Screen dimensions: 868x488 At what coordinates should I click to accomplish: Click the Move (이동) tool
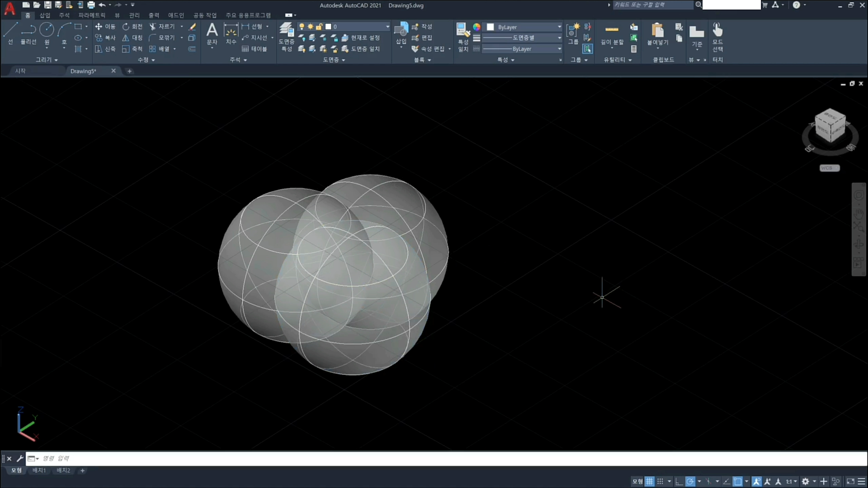[x=105, y=27]
